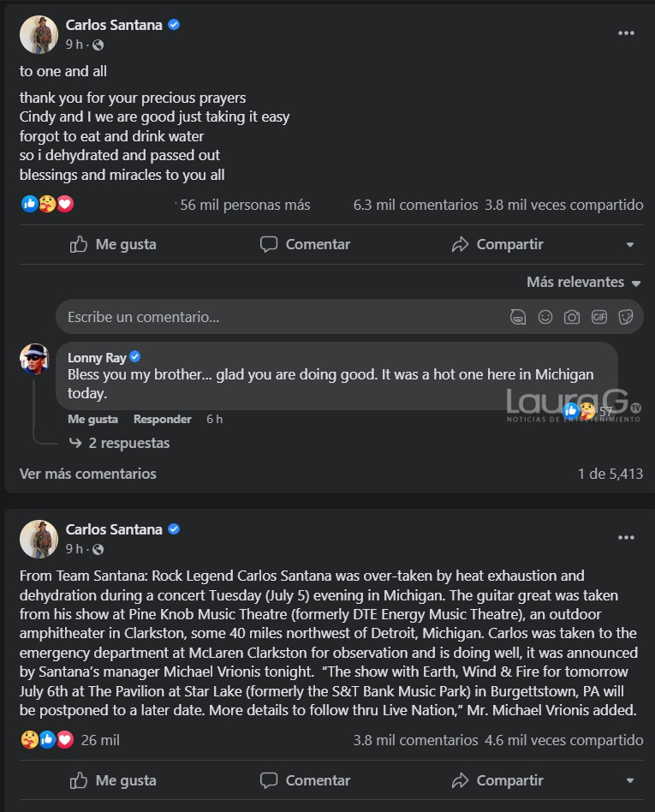View reactions on the first post
The height and width of the screenshot is (812, 655).
coord(47,204)
